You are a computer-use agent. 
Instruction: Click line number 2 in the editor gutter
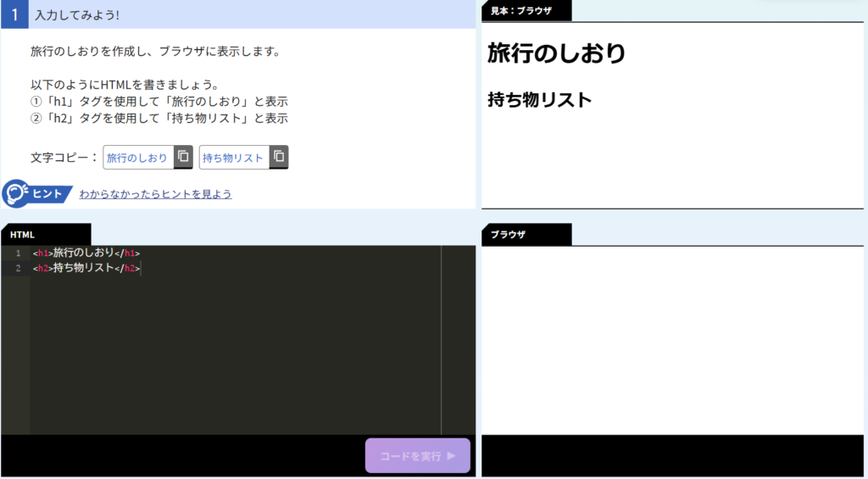click(x=18, y=268)
